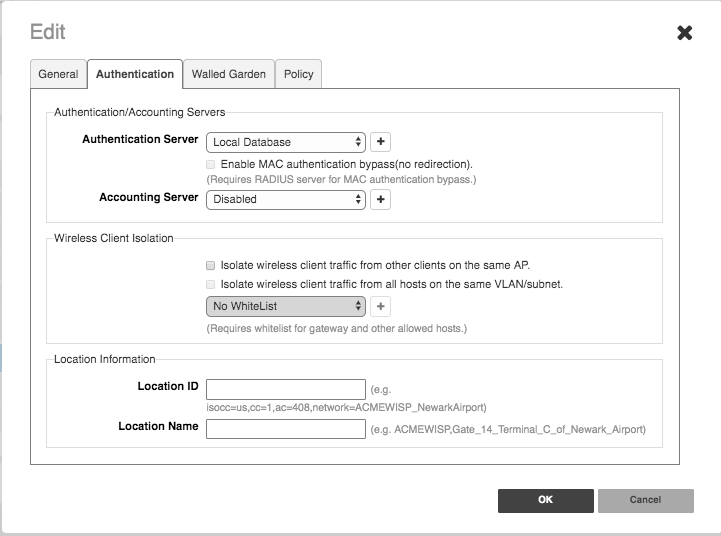Image resolution: width=721 pixels, height=536 pixels.
Task: Add a new accounting server with plus icon
Action: pyautogui.click(x=380, y=199)
